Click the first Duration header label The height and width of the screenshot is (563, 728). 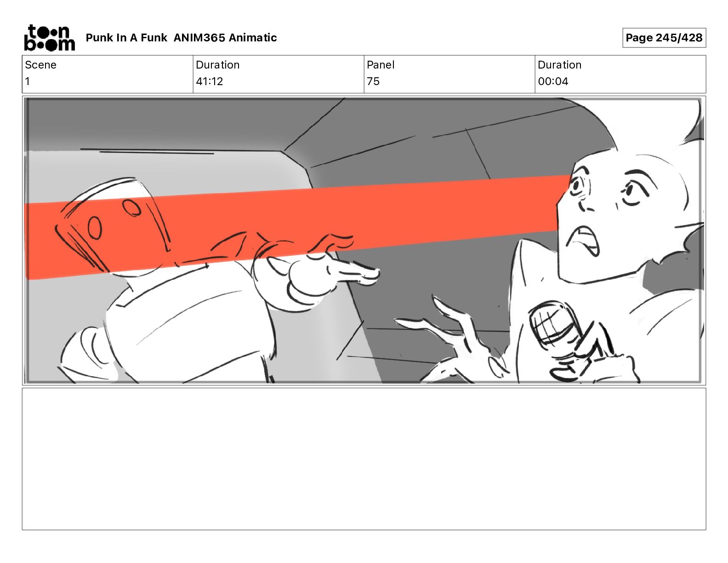pyautogui.click(x=217, y=65)
